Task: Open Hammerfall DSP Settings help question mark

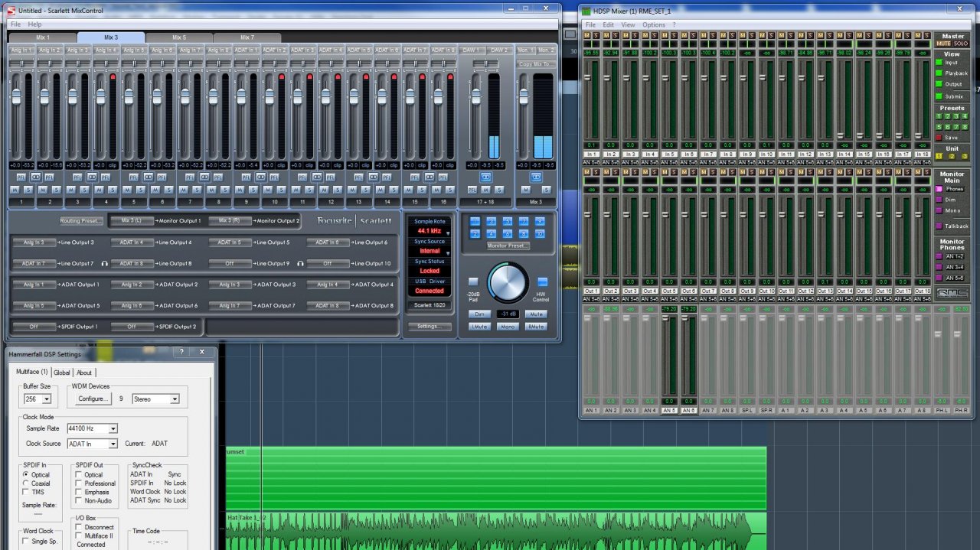Action: [x=181, y=352]
